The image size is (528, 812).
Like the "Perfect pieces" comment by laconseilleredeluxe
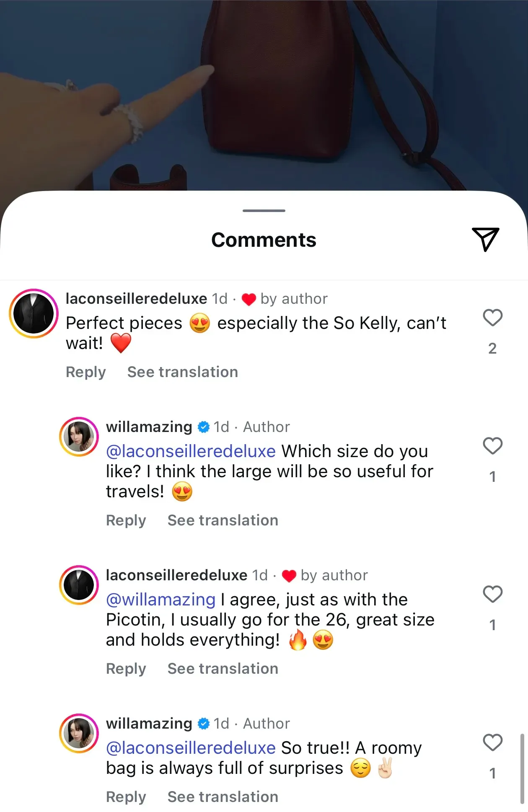click(x=492, y=318)
